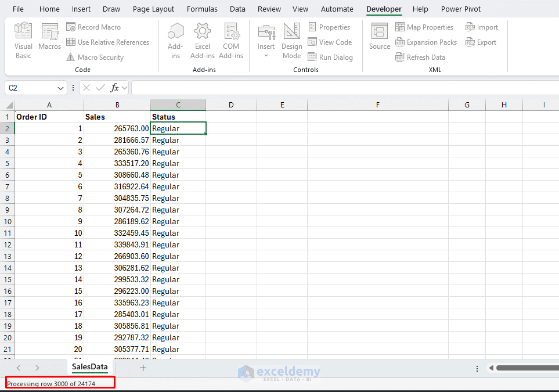This screenshot has height=392, width=559.
Task: Select cell with 339843.91
Action: [117, 244]
